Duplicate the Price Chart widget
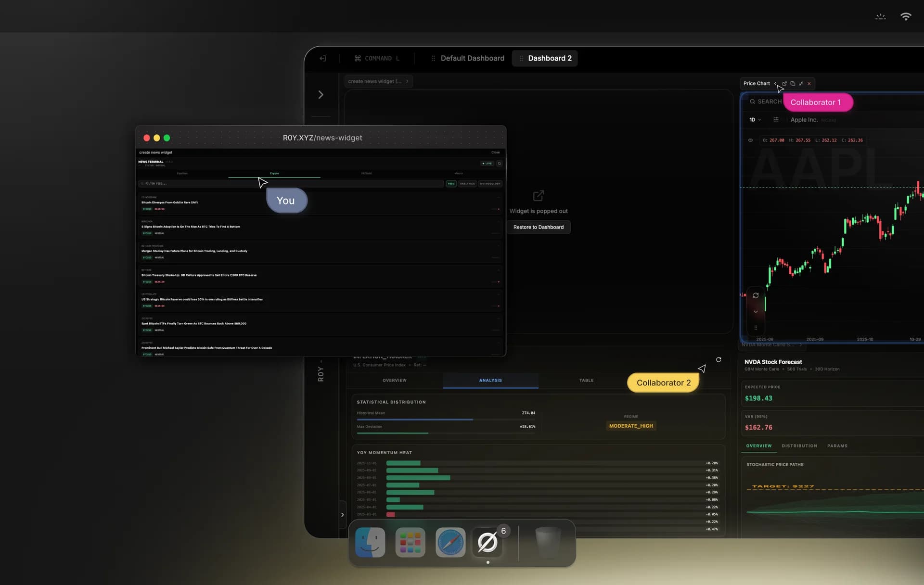Screen dimensions: 924x585 pos(793,84)
